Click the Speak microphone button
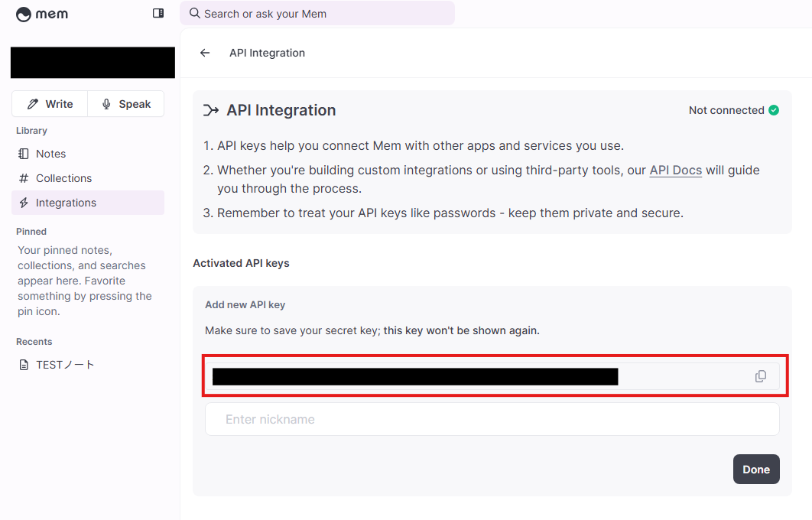Image resolution: width=812 pixels, height=520 pixels. point(126,104)
